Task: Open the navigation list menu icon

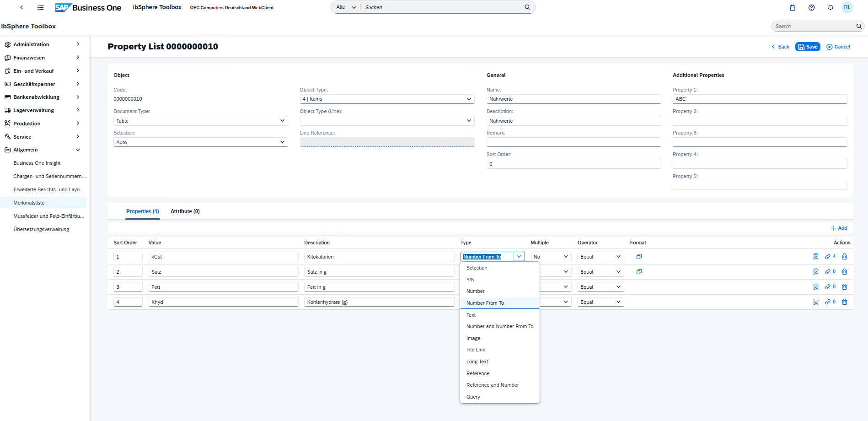Action: tap(40, 7)
